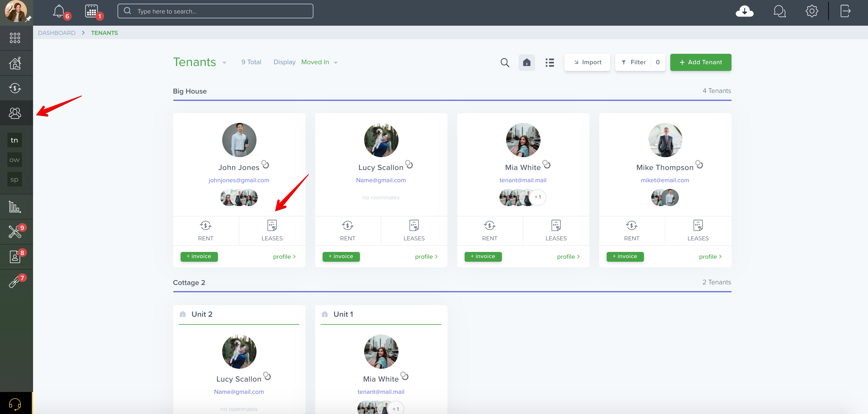Screen dimensions: 868x414
Task: Click connection status icon next to John Jones
Action: (265, 164)
